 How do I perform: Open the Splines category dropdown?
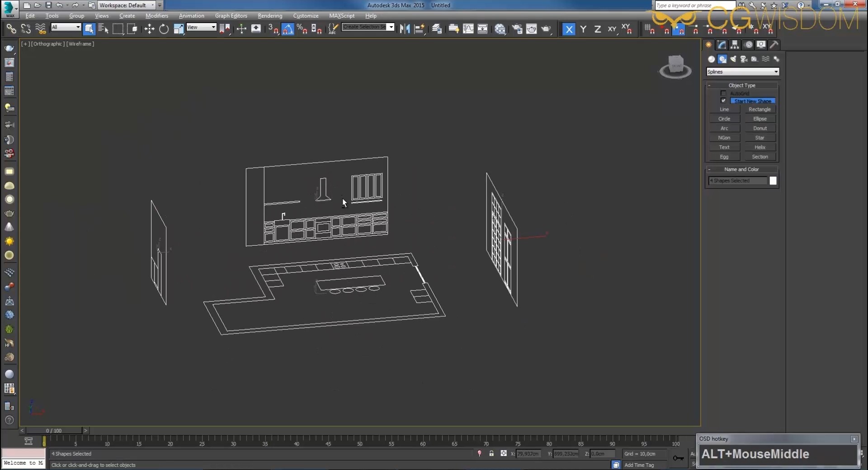[742, 71]
